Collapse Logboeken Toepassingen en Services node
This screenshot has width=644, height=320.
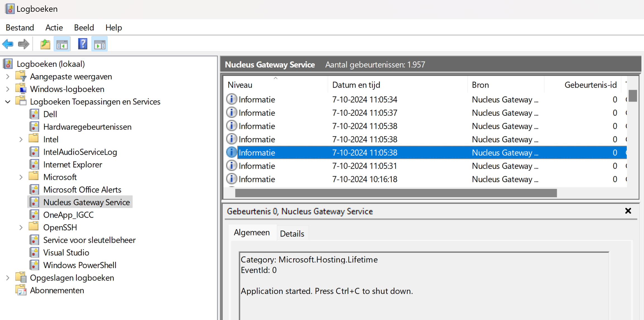coord(8,102)
